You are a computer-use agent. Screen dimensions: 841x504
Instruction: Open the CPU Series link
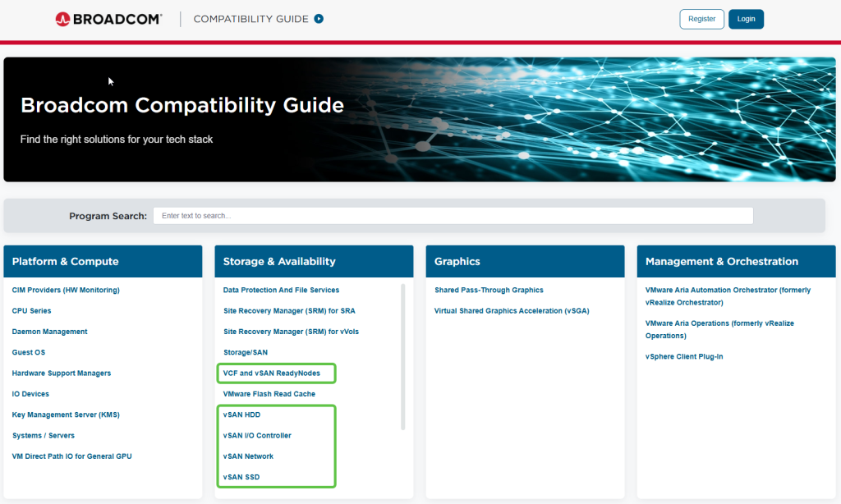click(x=32, y=311)
